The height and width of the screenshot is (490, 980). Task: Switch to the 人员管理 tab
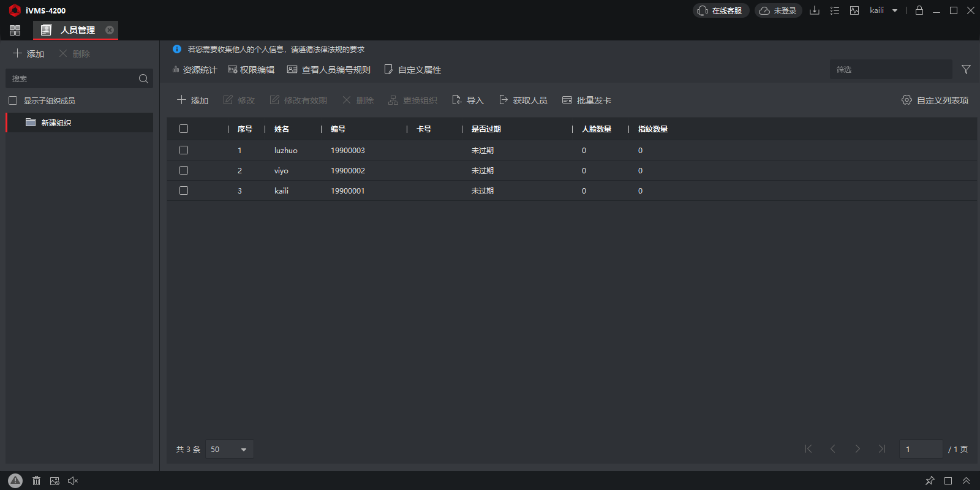77,30
